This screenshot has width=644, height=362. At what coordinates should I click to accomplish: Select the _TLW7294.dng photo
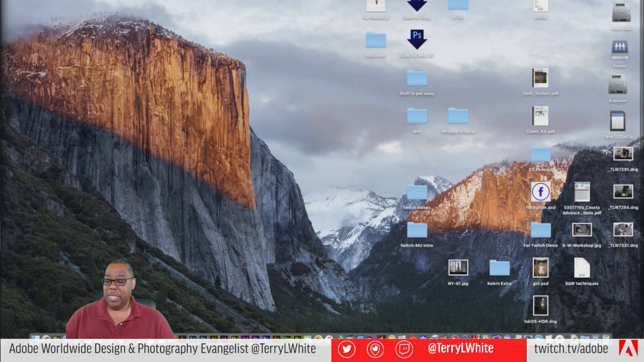coord(623,192)
